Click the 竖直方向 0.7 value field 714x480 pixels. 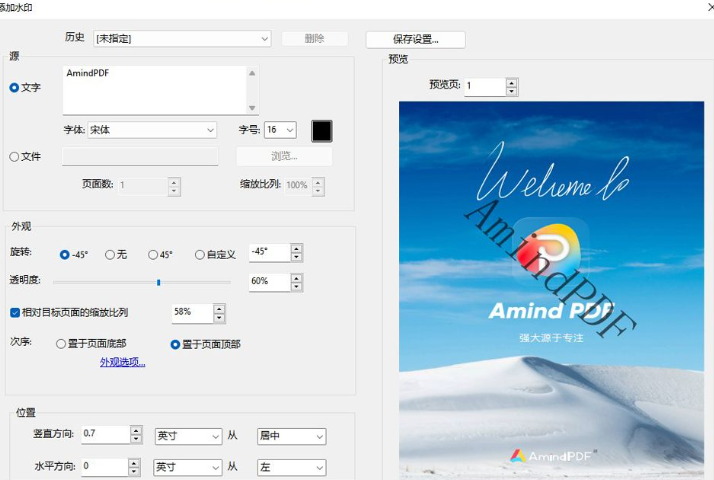[x=106, y=434]
